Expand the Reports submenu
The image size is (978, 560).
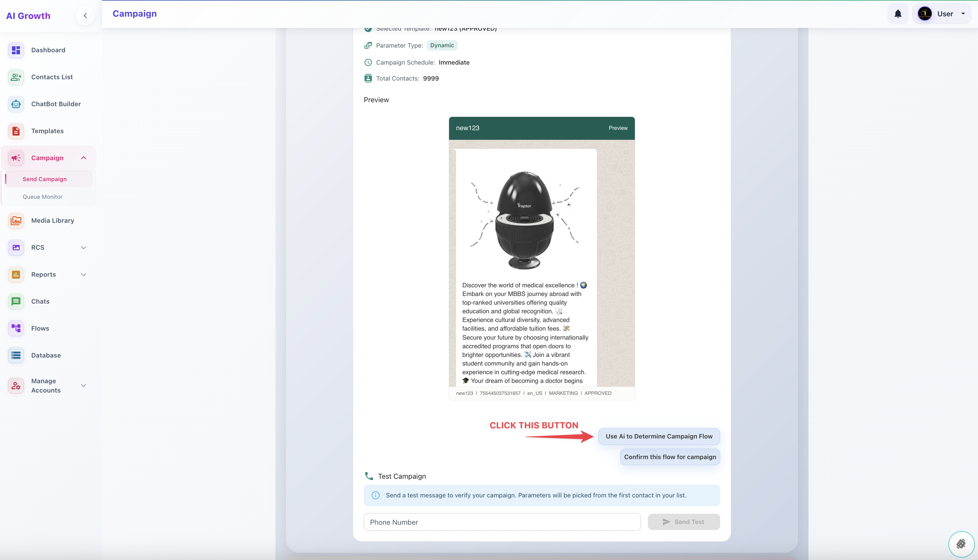[84, 274]
